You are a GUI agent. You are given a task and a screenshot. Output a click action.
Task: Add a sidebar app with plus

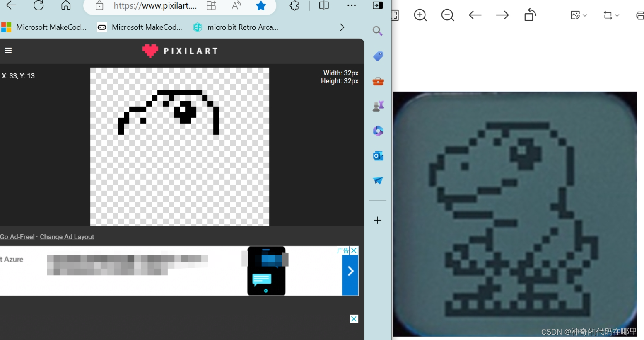tap(377, 220)
